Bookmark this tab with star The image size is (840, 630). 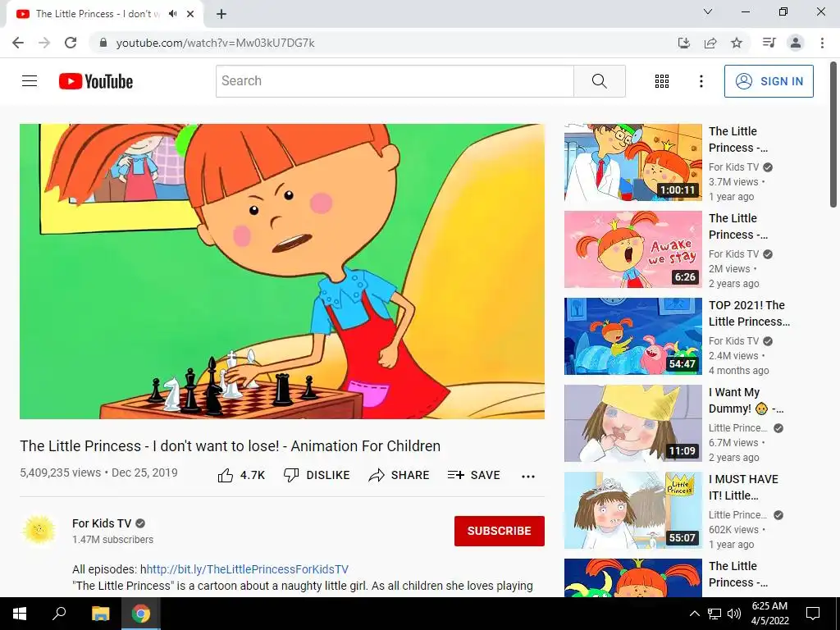[737, 43]
